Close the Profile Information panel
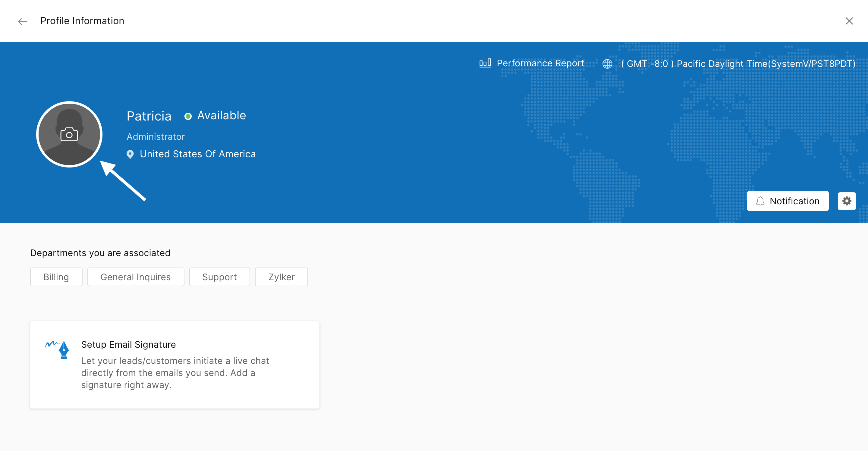The width and height of the screenshot is (868, 473). pyautogui.click(x=849, y=21)
